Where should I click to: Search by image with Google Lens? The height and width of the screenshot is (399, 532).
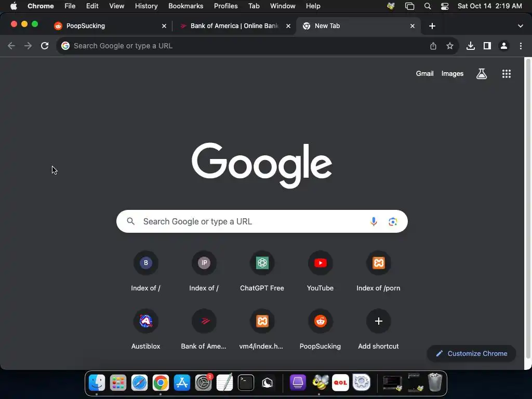coord(393,221)
